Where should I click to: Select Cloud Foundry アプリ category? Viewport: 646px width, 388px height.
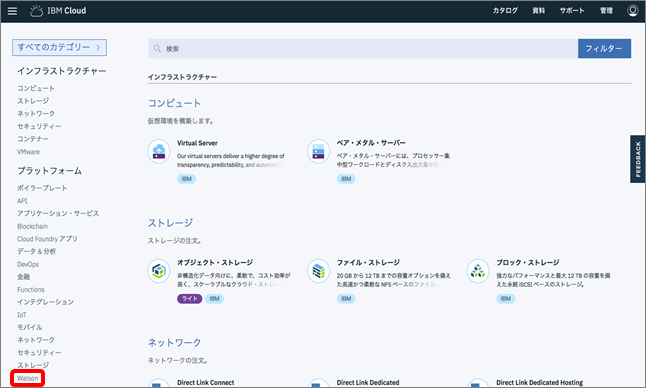tap(47, 239)
